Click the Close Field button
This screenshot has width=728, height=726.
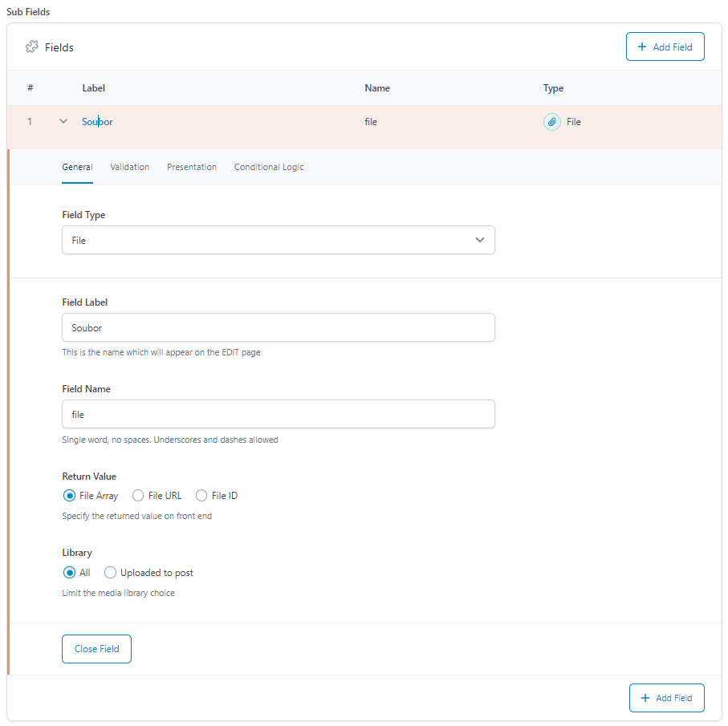[96, 648]
